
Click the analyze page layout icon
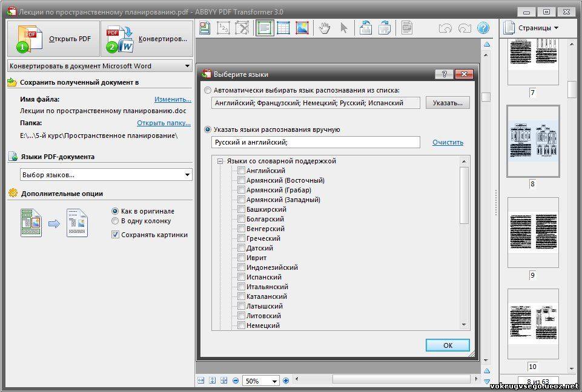coord(205,28)
